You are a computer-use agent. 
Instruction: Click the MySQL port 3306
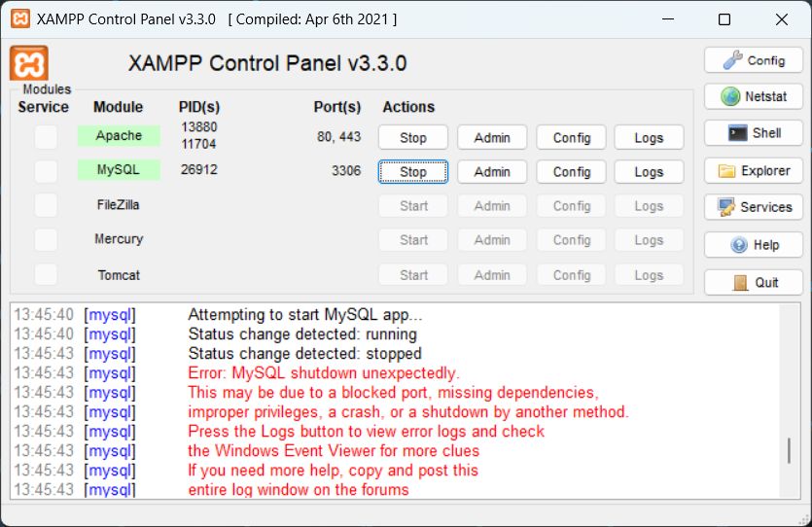(346, 171)
